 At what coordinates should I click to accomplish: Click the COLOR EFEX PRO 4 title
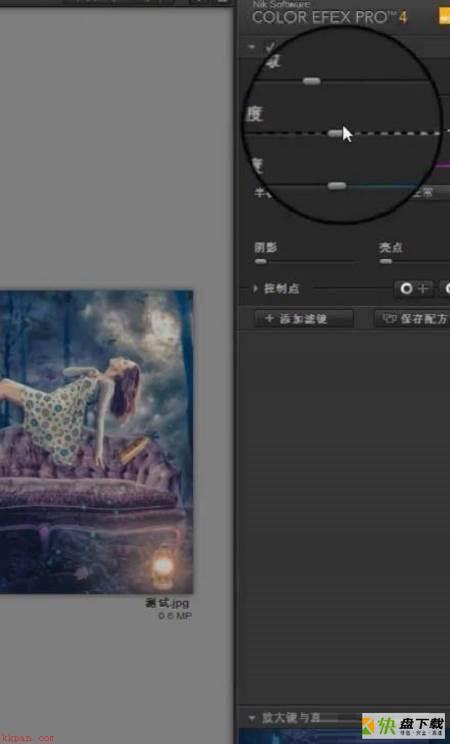click(329, 18)
